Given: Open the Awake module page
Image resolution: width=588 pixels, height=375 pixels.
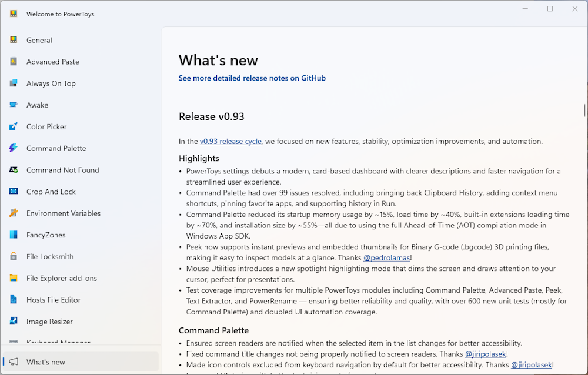Looking at the screenshot, I should coord(80,105).
